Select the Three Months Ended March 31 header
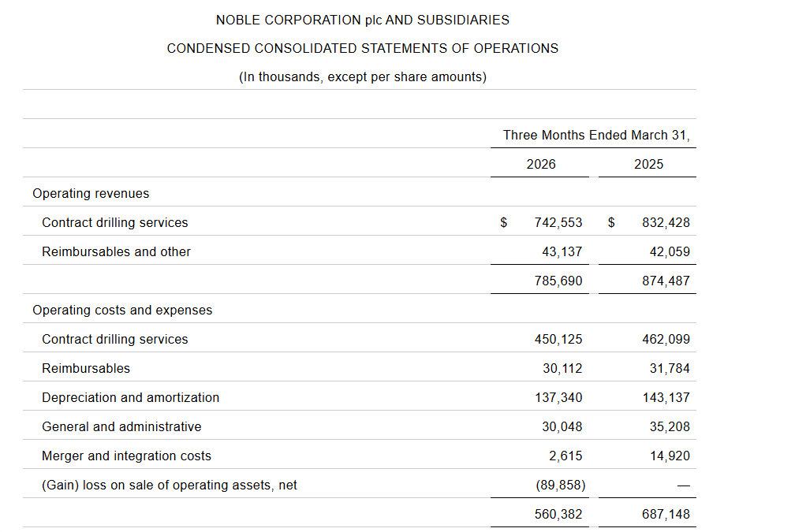This screenshot has width=795, height=532. (x=595, y=135)
